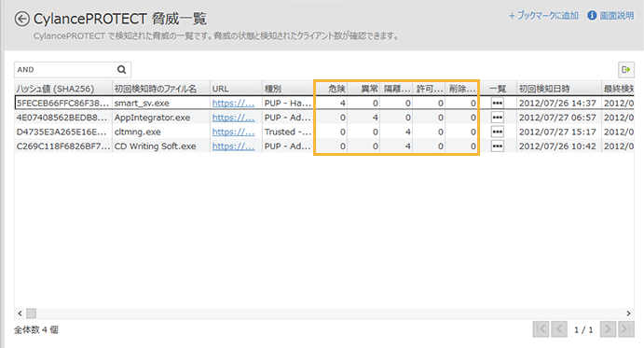Sort by 削除 column header
The height and width of the screenshot is (348, 644).
[461, 89]
